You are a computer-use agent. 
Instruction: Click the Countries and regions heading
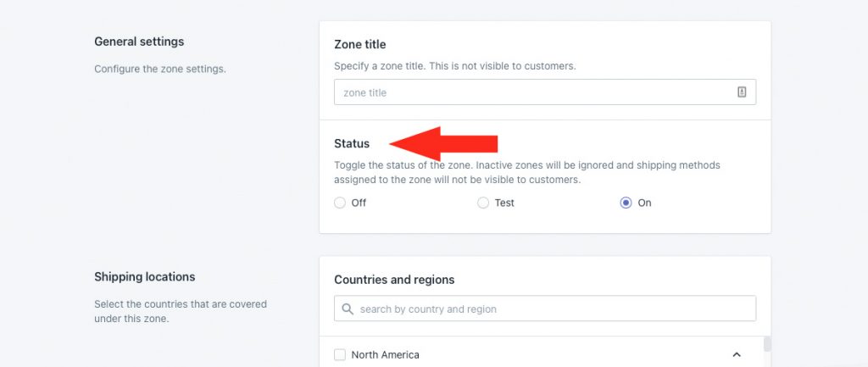[x=394, y=280]
